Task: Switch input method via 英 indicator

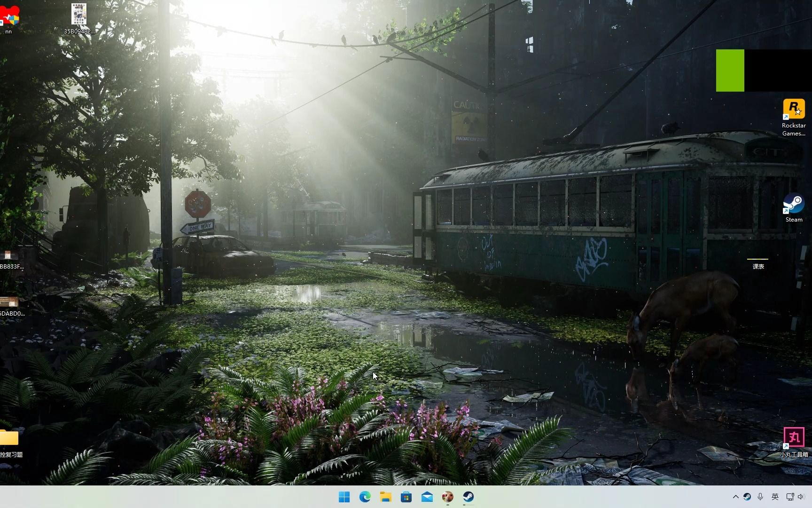Action: (775, 497)
